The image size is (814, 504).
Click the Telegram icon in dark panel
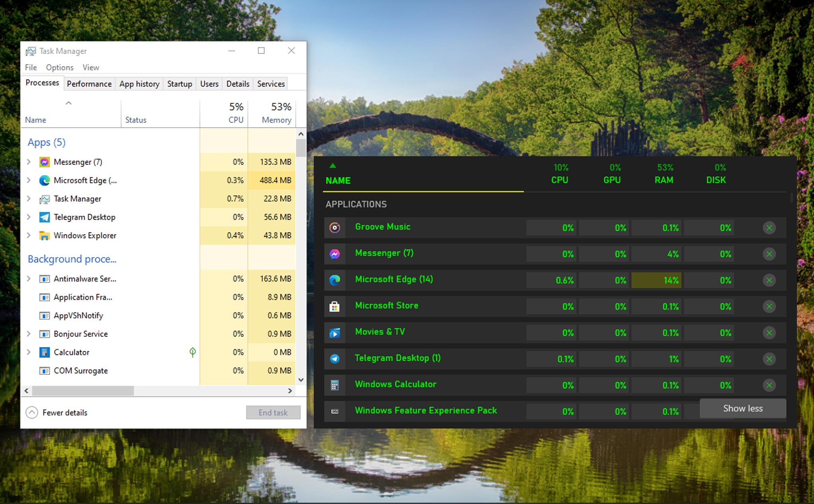[x=335, y=359]
